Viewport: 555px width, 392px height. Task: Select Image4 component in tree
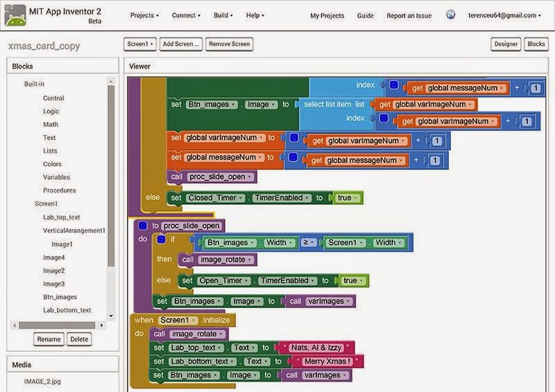(54, 257)
